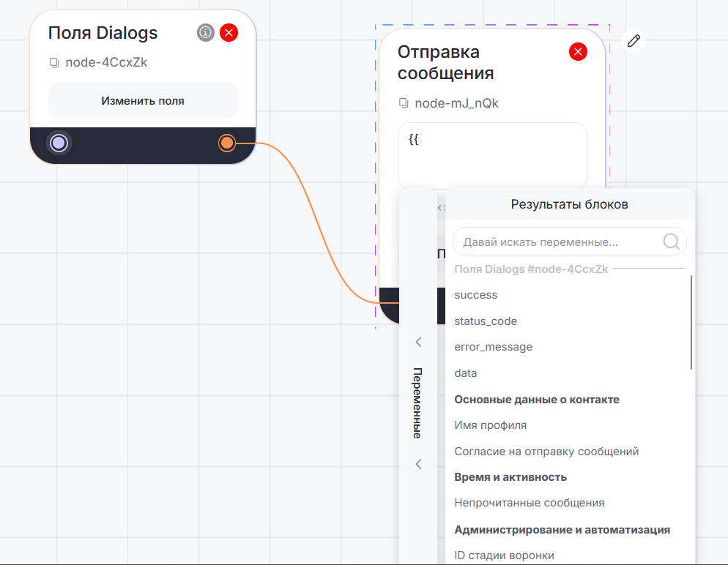
Task: Select the status_code variable
Action: pos(486,321)
